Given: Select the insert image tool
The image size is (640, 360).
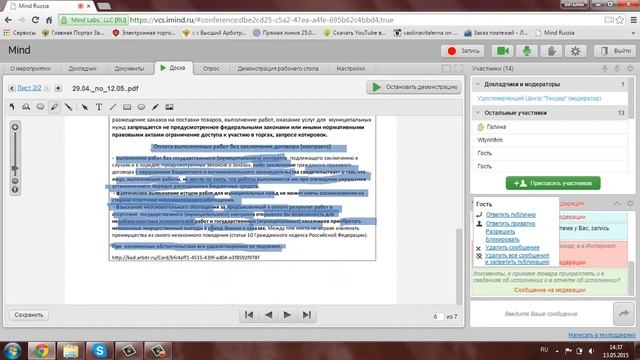Looking at the screenshot, I should 169,107.
